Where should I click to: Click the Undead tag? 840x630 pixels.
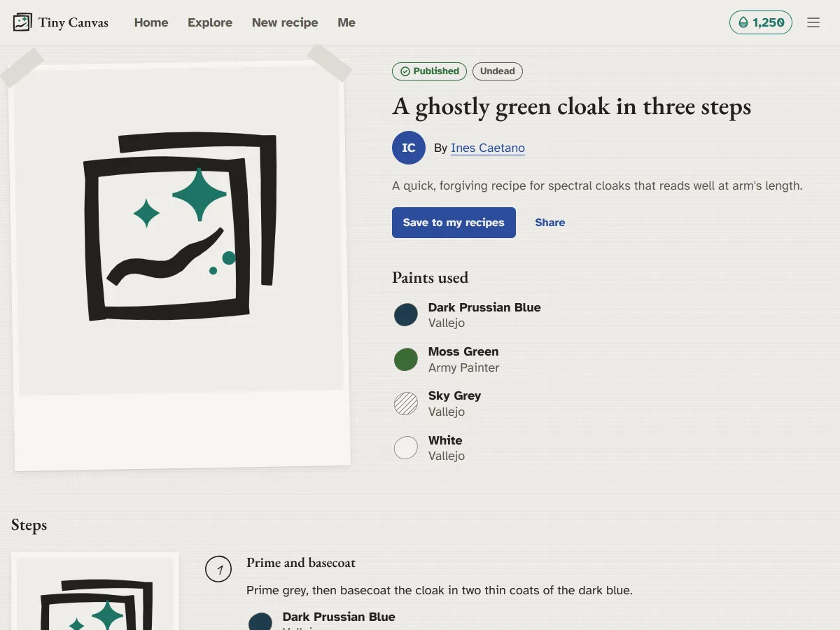(498, 71)
